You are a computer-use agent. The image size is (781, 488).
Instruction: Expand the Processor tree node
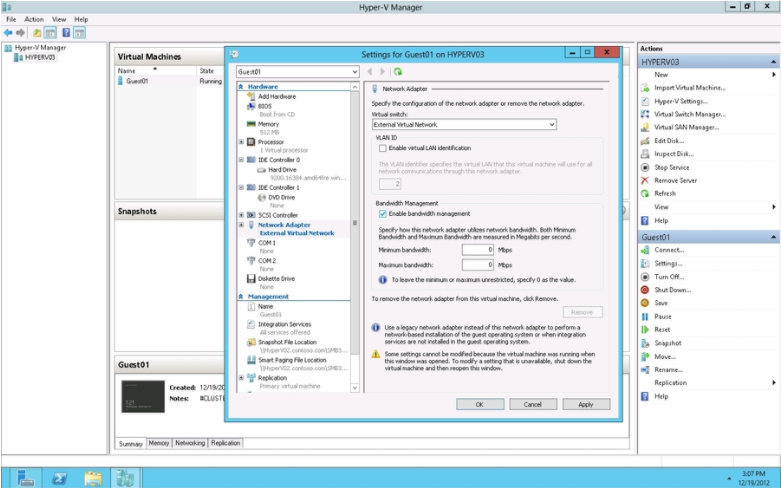pos(241,142)
